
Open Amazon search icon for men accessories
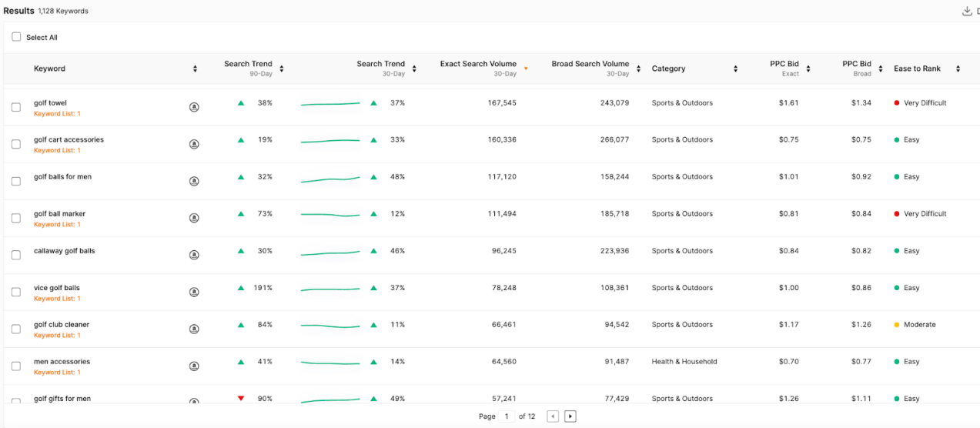(194, 366)
